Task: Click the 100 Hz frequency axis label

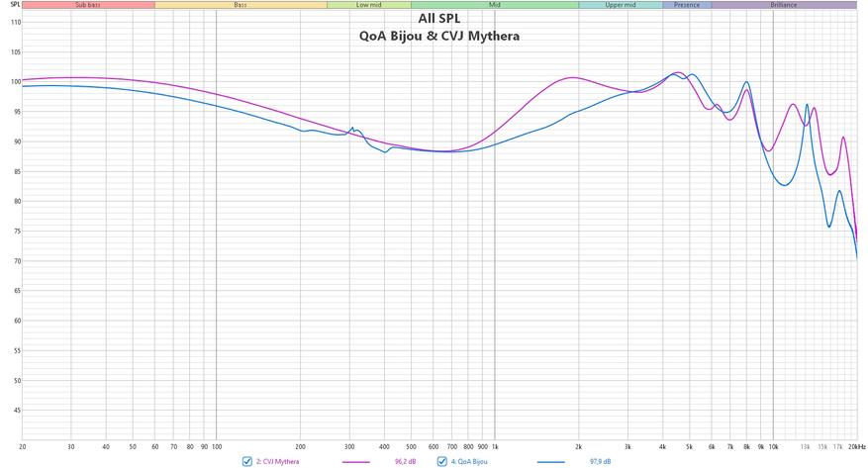Action: click(x=217, y=446)
